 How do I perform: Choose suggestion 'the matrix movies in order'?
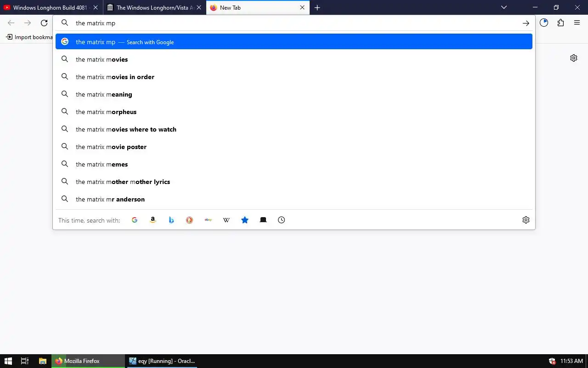click(294, 77)
